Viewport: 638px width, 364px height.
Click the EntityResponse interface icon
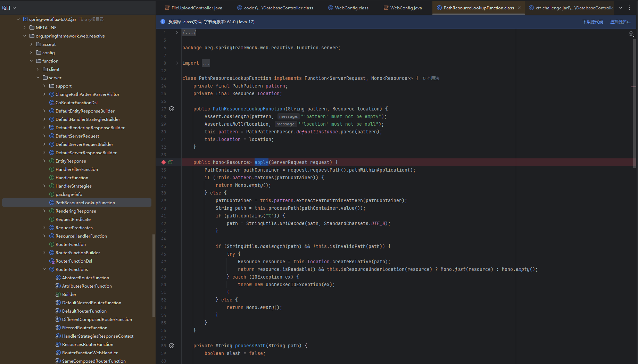[x=52, y=161]
